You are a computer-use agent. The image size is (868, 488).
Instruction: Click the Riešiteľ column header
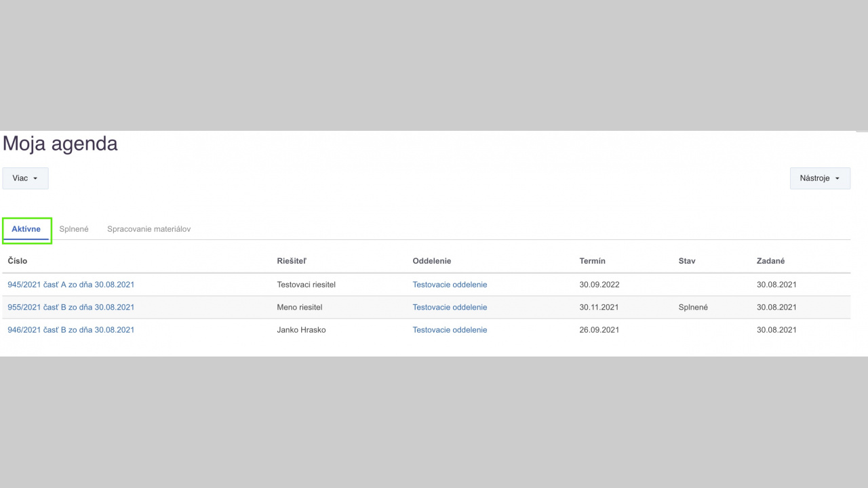click(292, 261)
